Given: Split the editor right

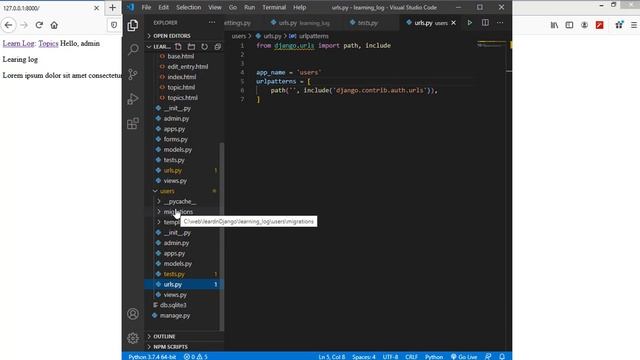Looking at the screenshot, I should click(485, 23).
